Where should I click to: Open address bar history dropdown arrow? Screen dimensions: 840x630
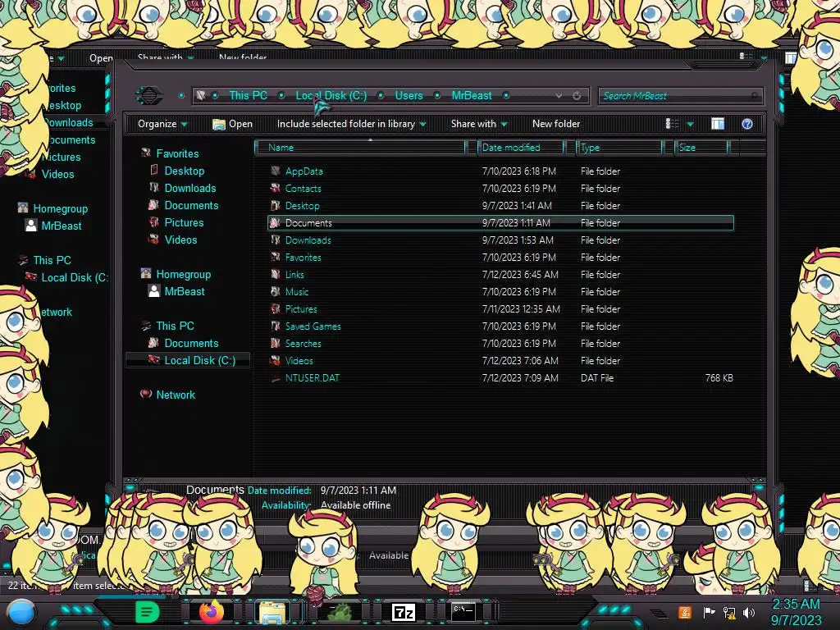pyautogui.click(x=559, y=95)
